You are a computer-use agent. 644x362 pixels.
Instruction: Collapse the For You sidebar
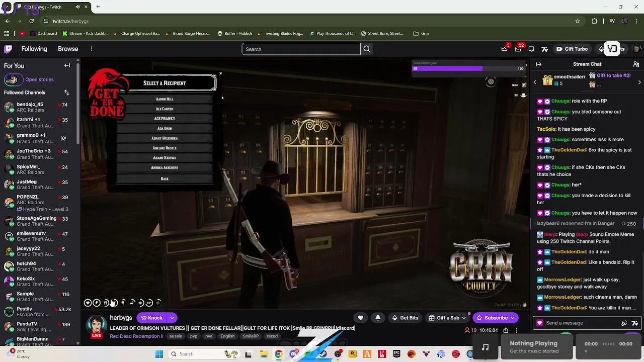tap(67, 66)
